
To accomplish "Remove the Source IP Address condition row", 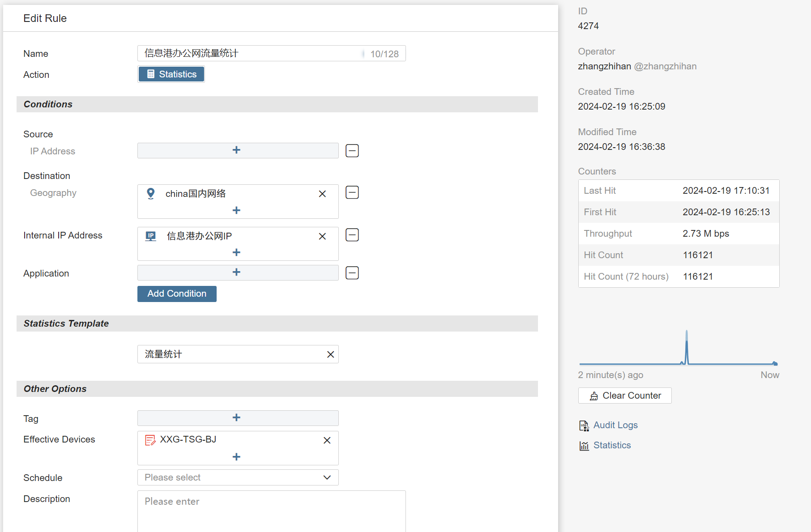I will (x=352, y=151).
